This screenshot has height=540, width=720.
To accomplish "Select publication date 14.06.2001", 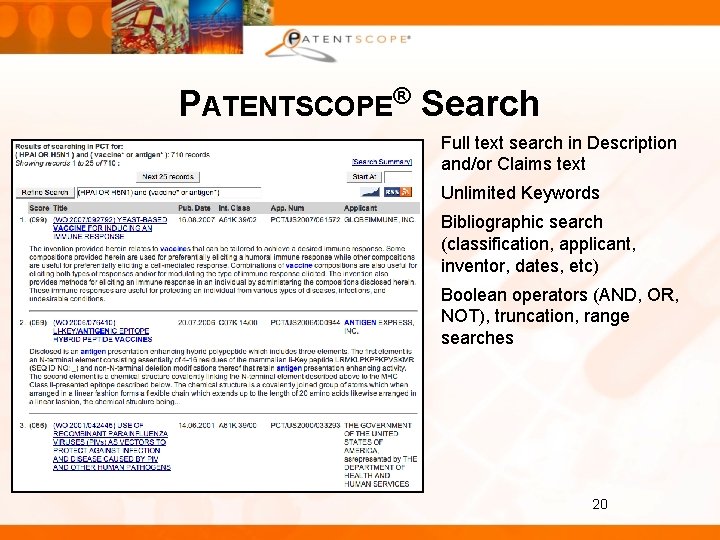I will [197, 426].
